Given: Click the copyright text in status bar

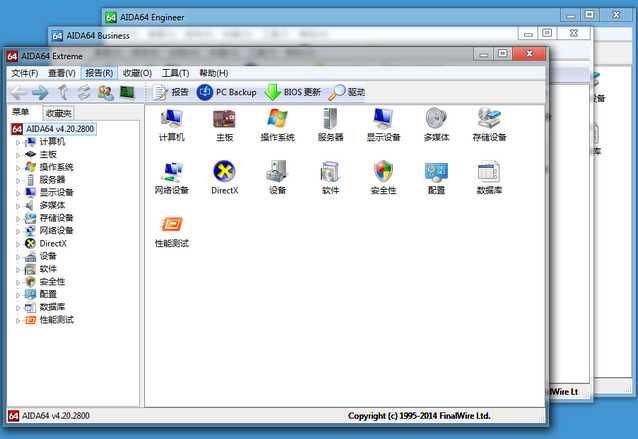Looking at the screenshot, I should point(419,416).
